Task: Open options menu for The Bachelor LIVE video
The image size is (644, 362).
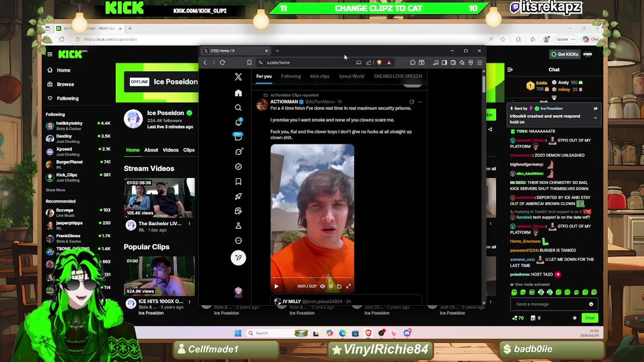Action: click(189, 224)
